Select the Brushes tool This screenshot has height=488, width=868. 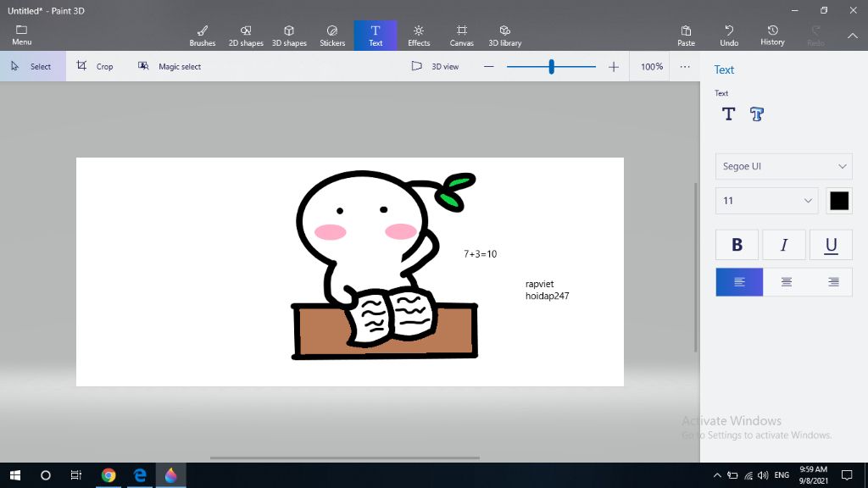[x=203, y=36]
